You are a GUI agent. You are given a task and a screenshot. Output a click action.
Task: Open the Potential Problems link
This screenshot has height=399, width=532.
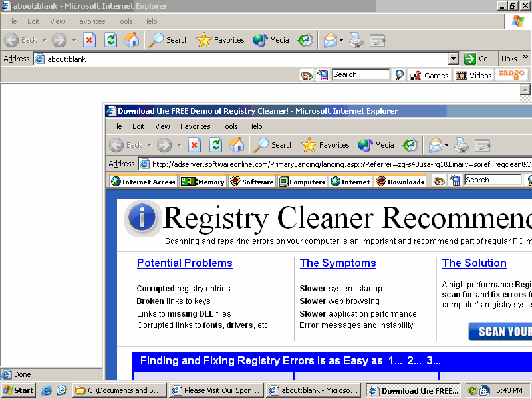tap(185, 263)
